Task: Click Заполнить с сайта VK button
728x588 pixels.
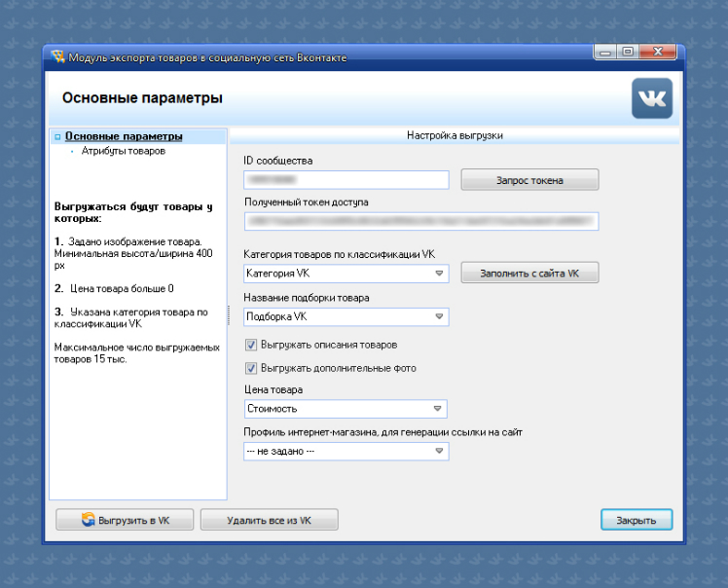Action: pos(529,273)
